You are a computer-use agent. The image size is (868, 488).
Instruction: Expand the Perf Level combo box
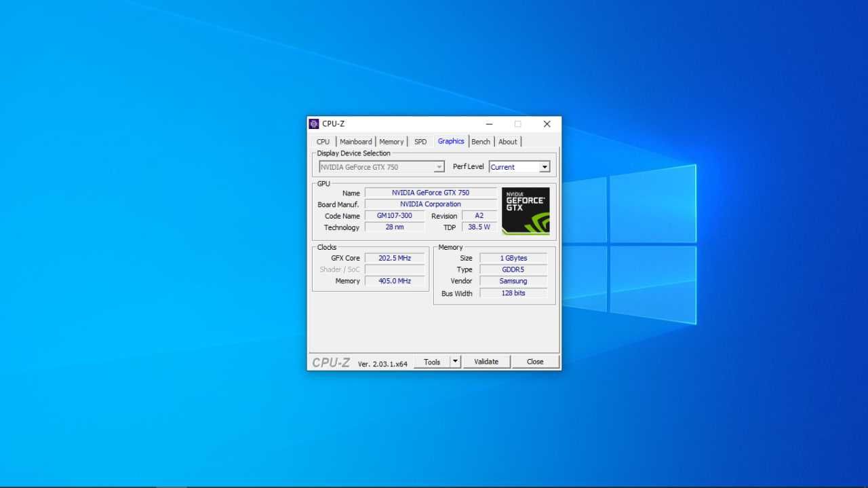pos(519,167)
